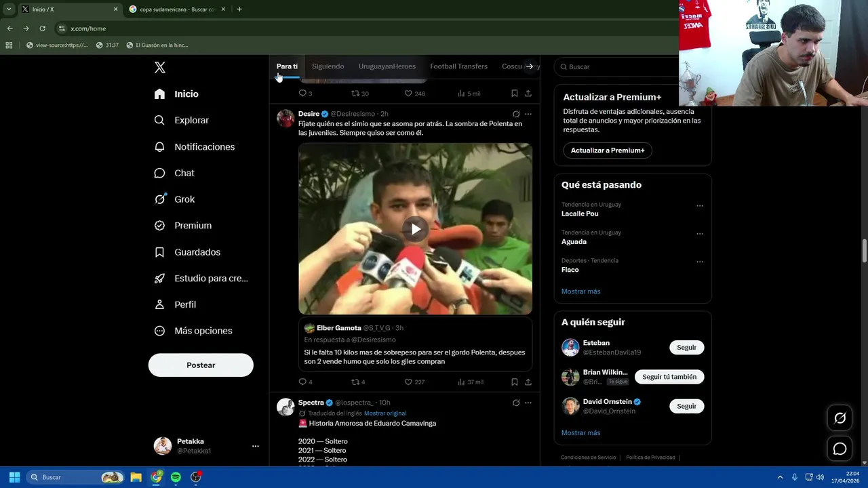Show hidden system tray icons
868x488 pixels.
pos(780,477)
